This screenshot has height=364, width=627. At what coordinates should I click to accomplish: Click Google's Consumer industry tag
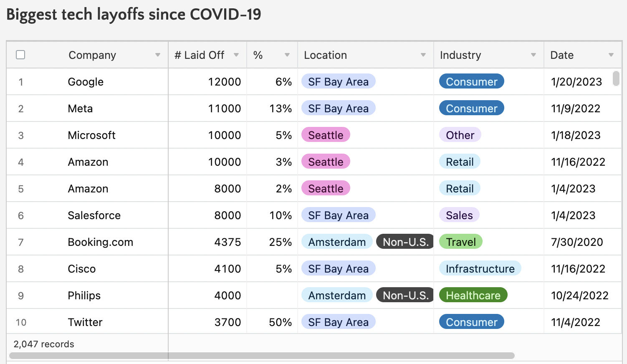[472, 81]
